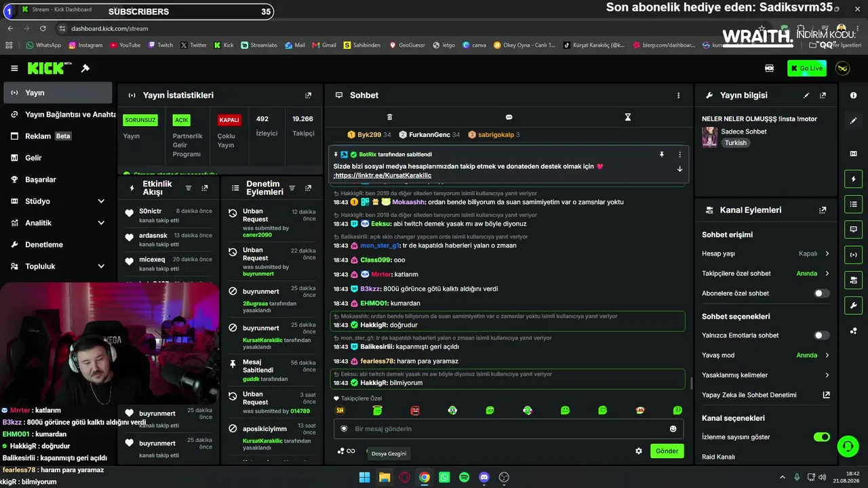
Task: Toggle Abonelere özel sohbet switch
Action: tap(821, 293)
